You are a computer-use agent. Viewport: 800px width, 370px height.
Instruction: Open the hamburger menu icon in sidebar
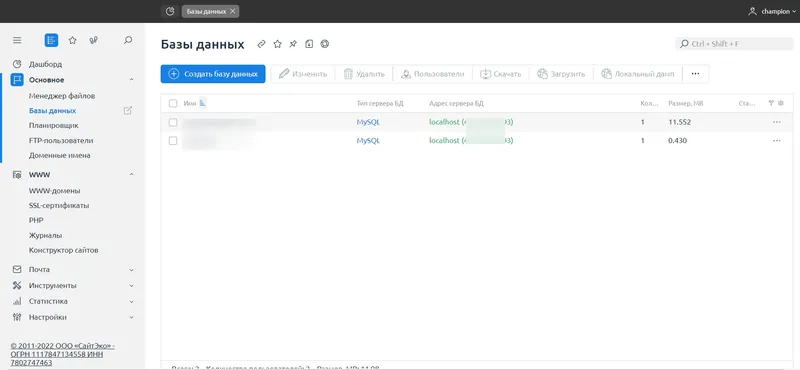tap(17, 40)
